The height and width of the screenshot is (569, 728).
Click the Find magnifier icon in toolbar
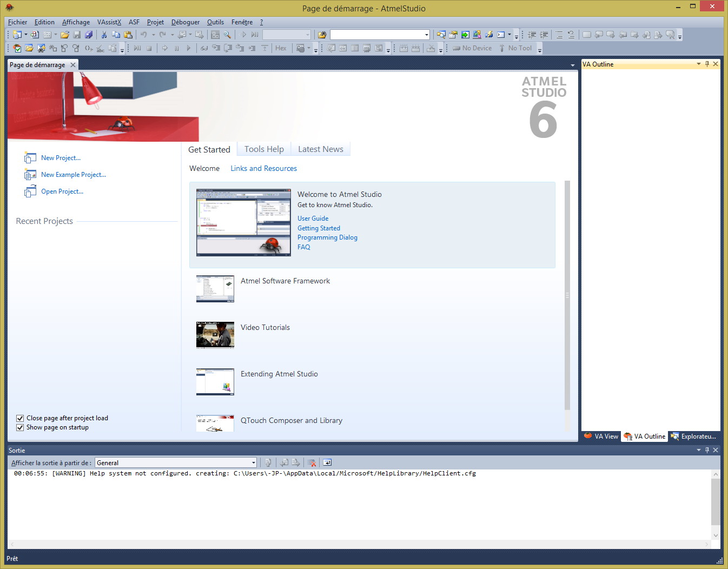227,35
